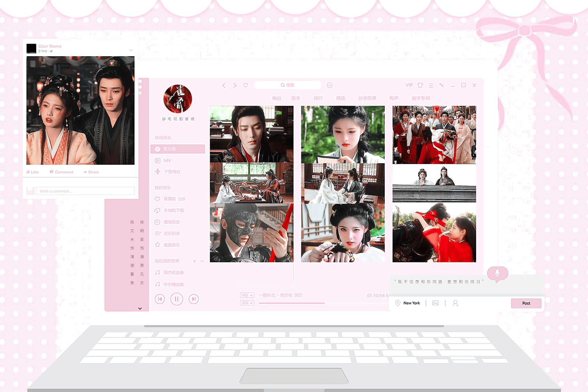Select 音乐馆 in the sidebar
The height and width of the screenshot is (392, 588).
[x=178, y=149]
